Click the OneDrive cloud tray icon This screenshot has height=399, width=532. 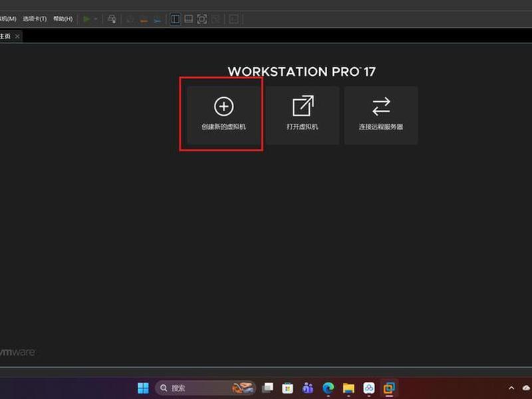527,388
